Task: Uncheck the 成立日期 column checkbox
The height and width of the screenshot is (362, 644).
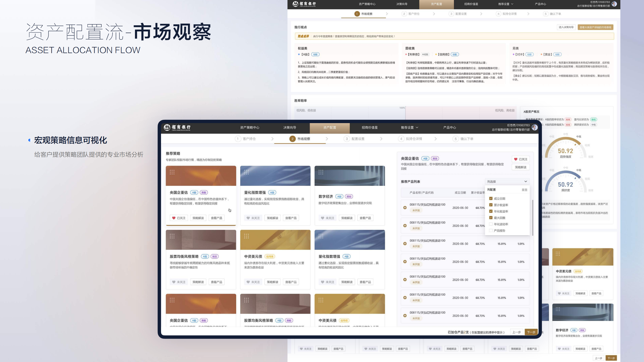Action: (x=491, y=198)
